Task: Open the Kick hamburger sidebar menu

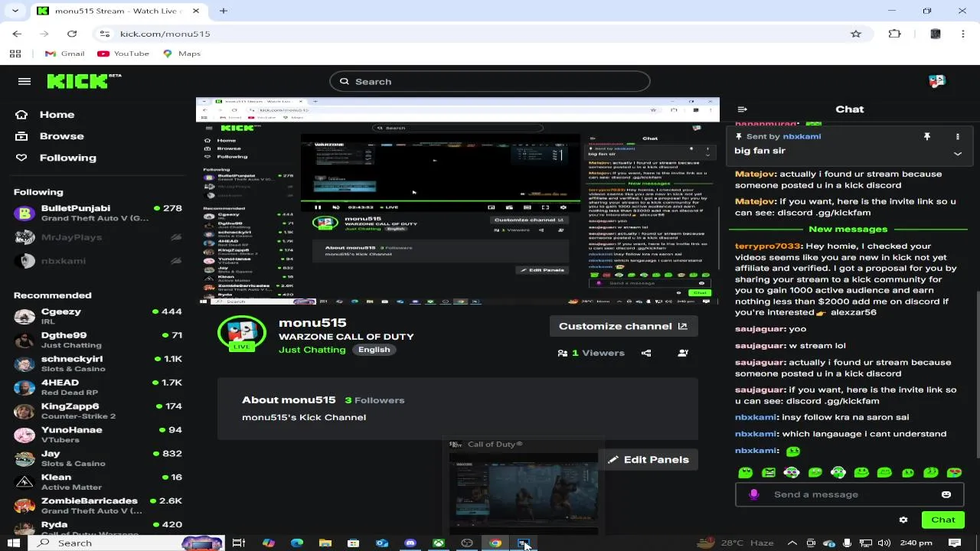Action: coord(24,81)
